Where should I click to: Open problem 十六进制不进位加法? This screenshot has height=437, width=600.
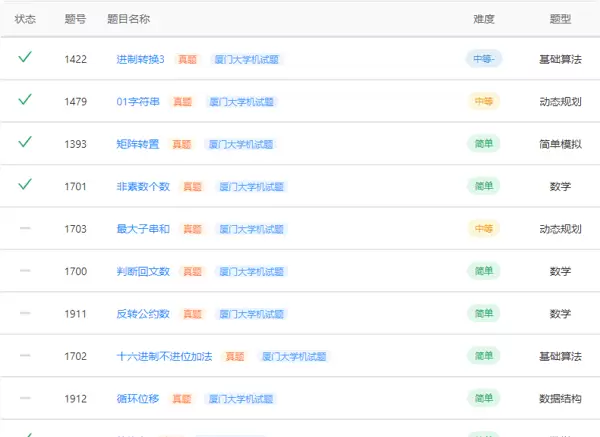[x=164, y=356]
